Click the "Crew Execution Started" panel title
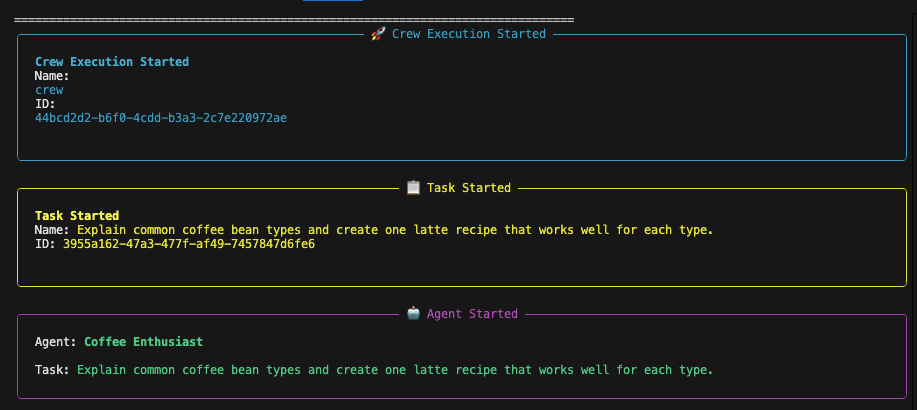Screen dimensions: 917x410 [x=469, y=34]
